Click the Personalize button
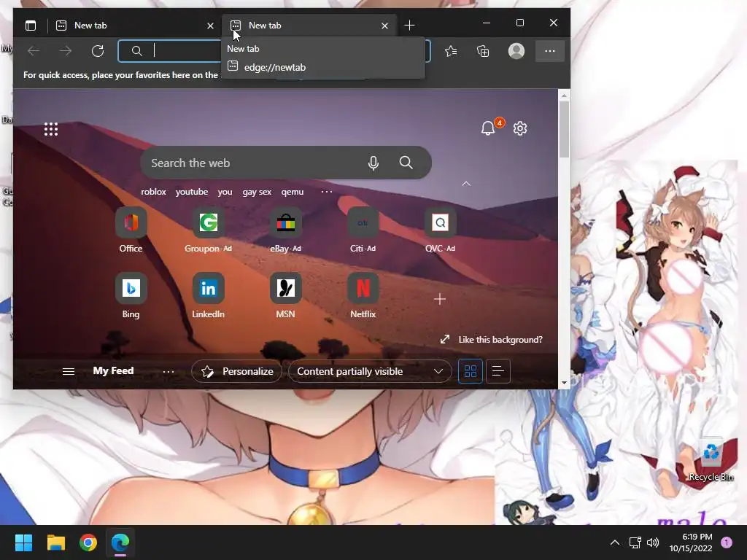 click(x=236, y=371)
